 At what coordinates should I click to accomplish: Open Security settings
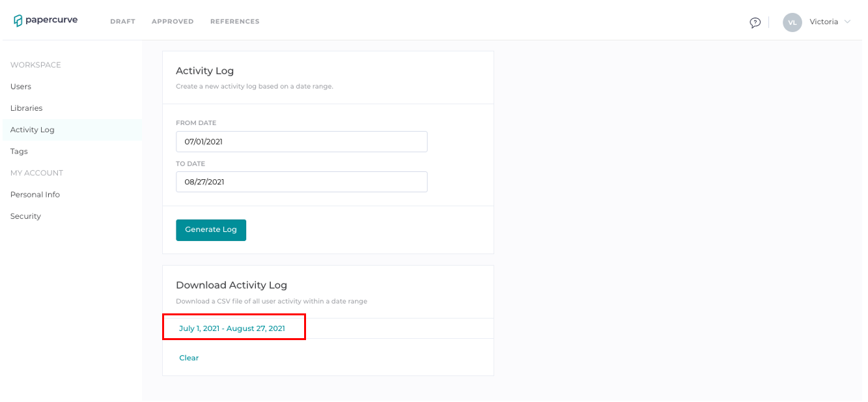coord(25,216)
